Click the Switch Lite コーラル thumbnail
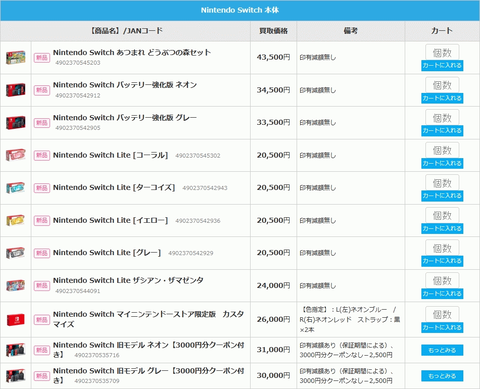This screenshot has height=389, width=480. (16, 155)
